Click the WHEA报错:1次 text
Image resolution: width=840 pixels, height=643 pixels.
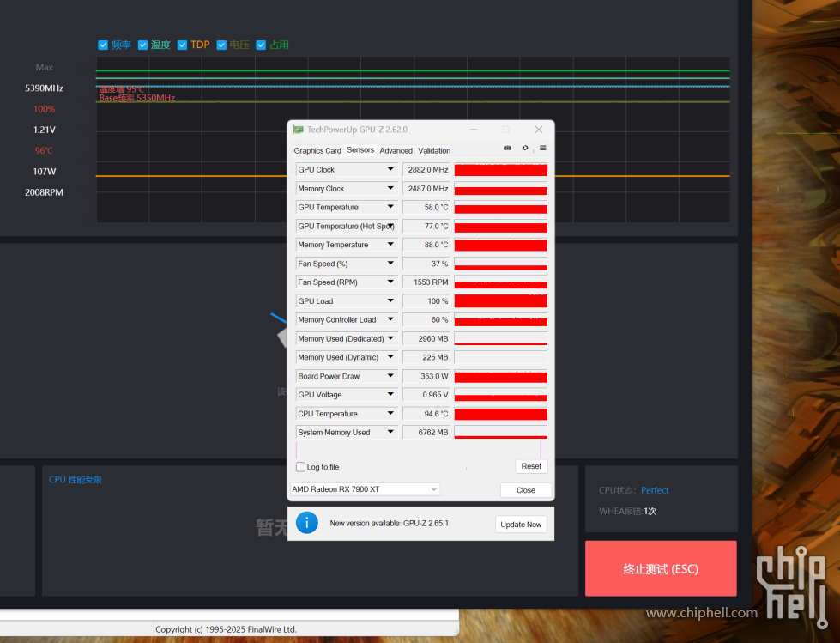(627, 511)
